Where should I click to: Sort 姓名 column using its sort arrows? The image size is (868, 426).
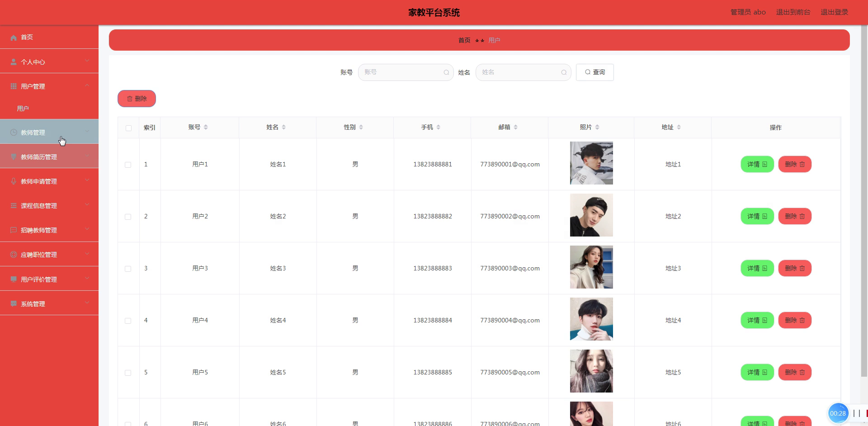284,128
